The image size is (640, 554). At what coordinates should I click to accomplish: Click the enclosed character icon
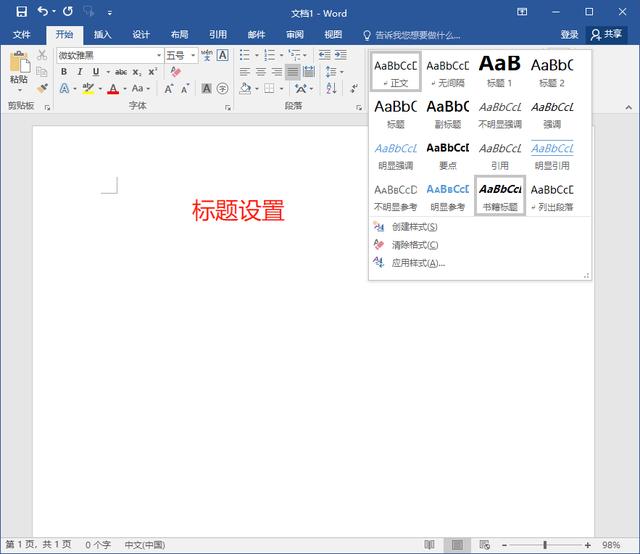point(222,88)
